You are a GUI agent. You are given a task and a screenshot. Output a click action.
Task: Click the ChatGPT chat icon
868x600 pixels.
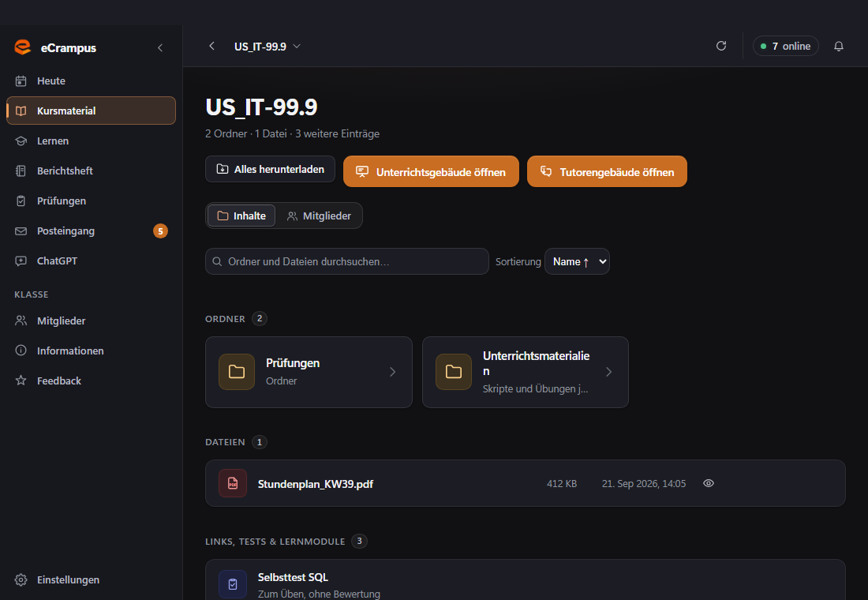tap(21, 261)
